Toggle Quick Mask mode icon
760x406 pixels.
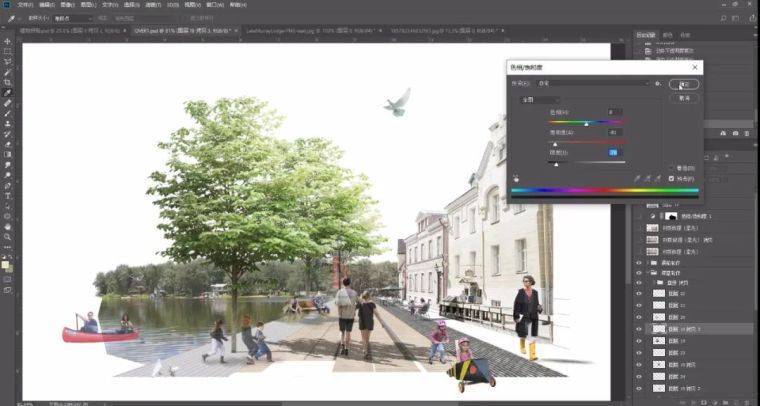click(x=7, y=279)
